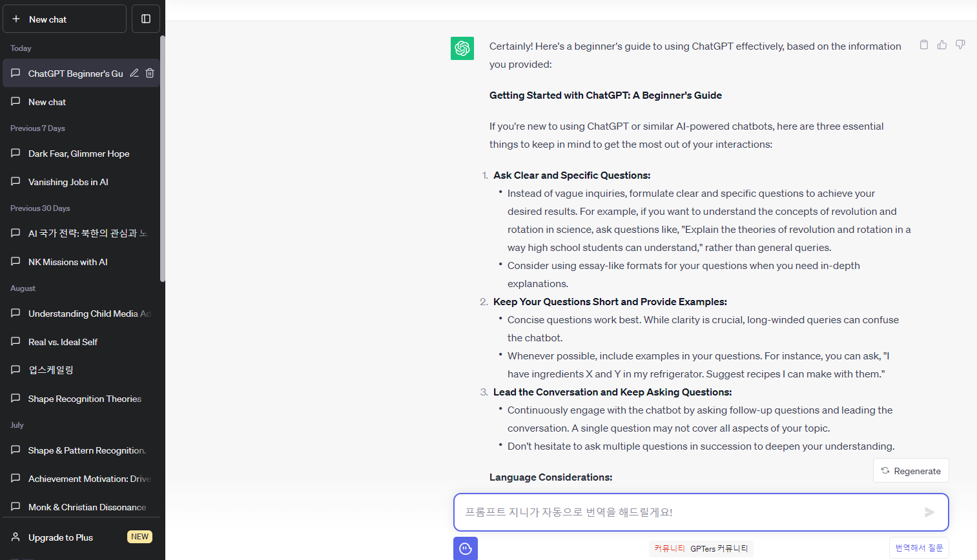The height and width of the screenshot is (560, 977).
Task: Click chat bubble icon beside Achievement Motivation
Action: click(15, 478)
